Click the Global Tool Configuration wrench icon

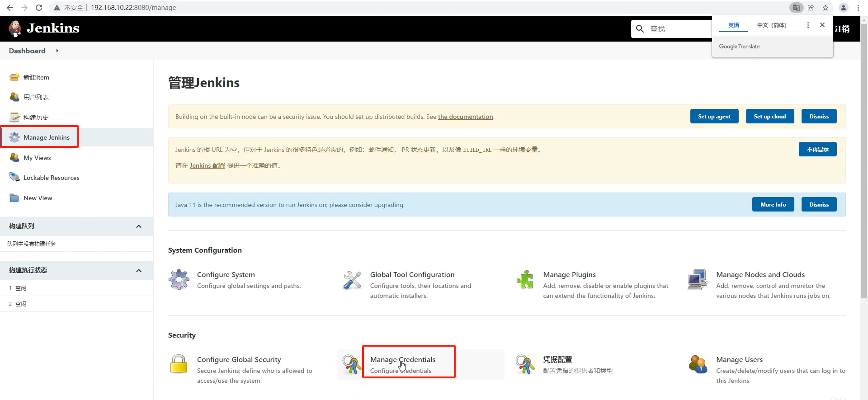click(x=352, y=280)
